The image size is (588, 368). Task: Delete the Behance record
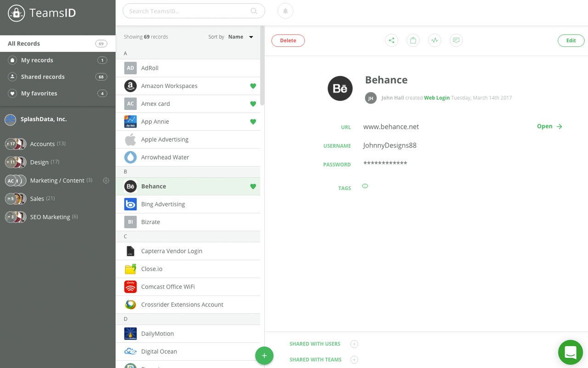point(288,40)
